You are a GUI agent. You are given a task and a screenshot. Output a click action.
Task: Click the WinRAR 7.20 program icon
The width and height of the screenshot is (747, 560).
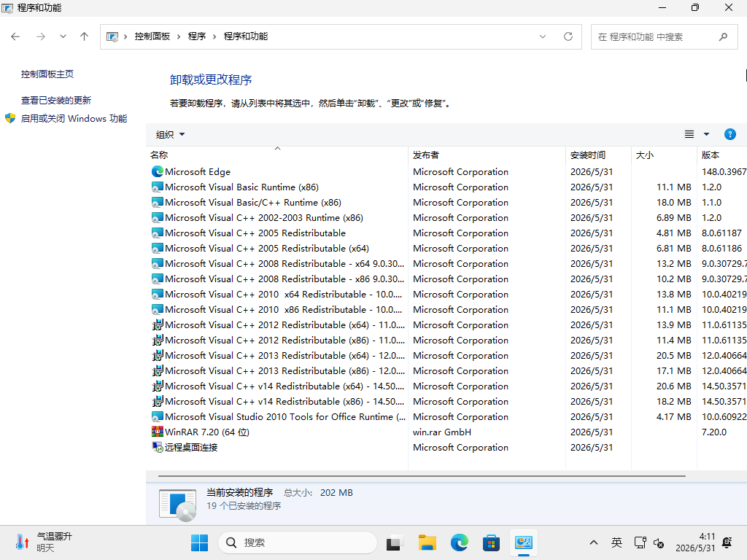click(158, 432)
